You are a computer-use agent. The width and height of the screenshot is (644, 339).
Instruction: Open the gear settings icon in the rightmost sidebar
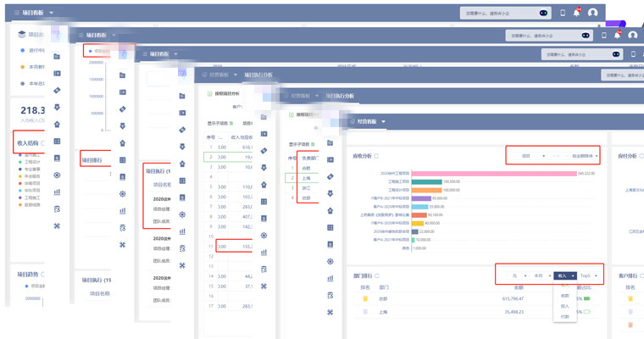[x=330, y=262]
